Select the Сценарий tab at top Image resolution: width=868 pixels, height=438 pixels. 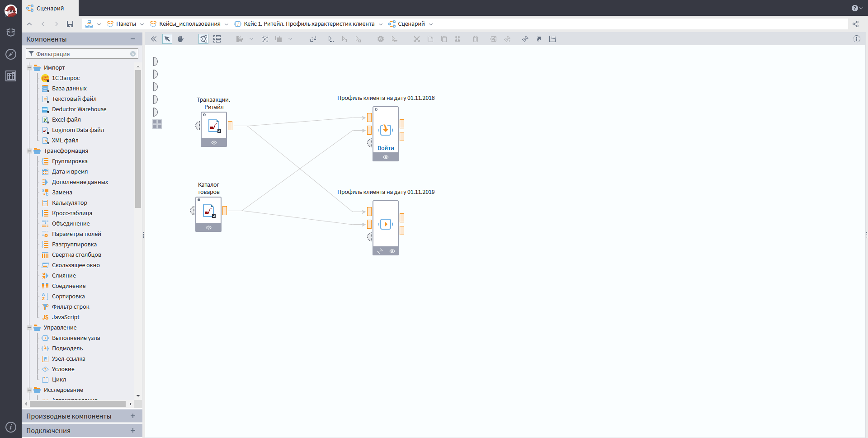50,8
